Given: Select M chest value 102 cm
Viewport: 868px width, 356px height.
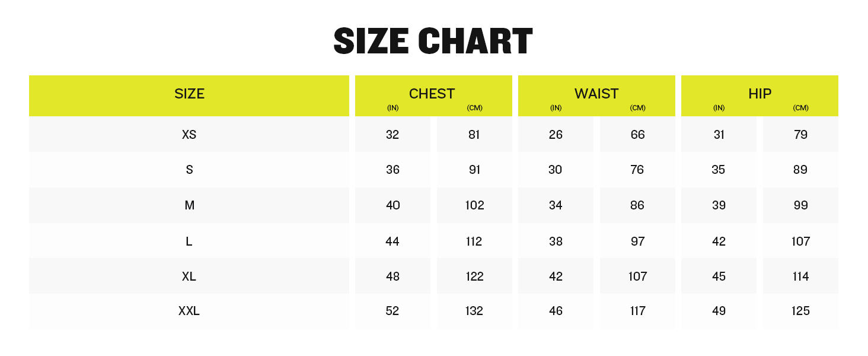Looking at the screenshot, I should click(x=474, y=205).
